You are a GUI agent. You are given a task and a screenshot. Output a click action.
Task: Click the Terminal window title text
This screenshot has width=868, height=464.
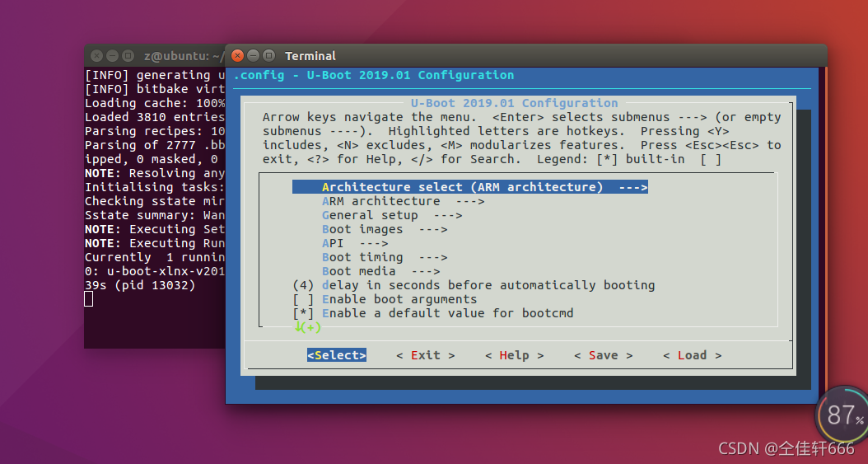coord(310,56)
